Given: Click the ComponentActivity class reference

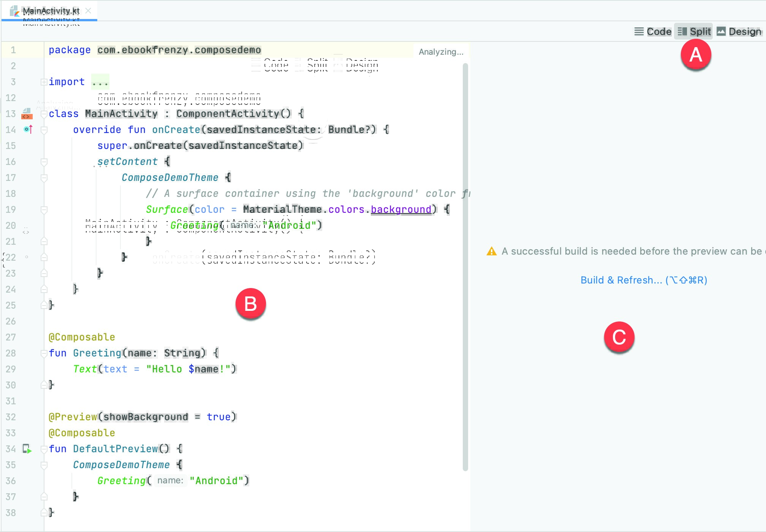Looking at the screenshot, I should (228, 114).
